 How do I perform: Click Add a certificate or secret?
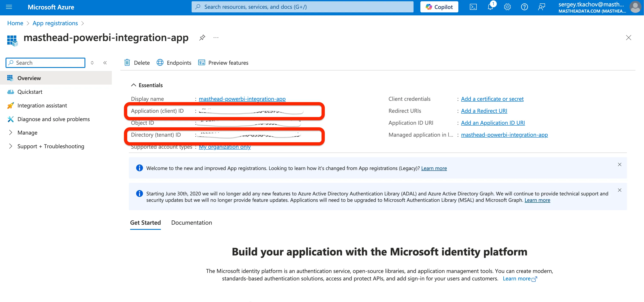click(x=492, y=99)
